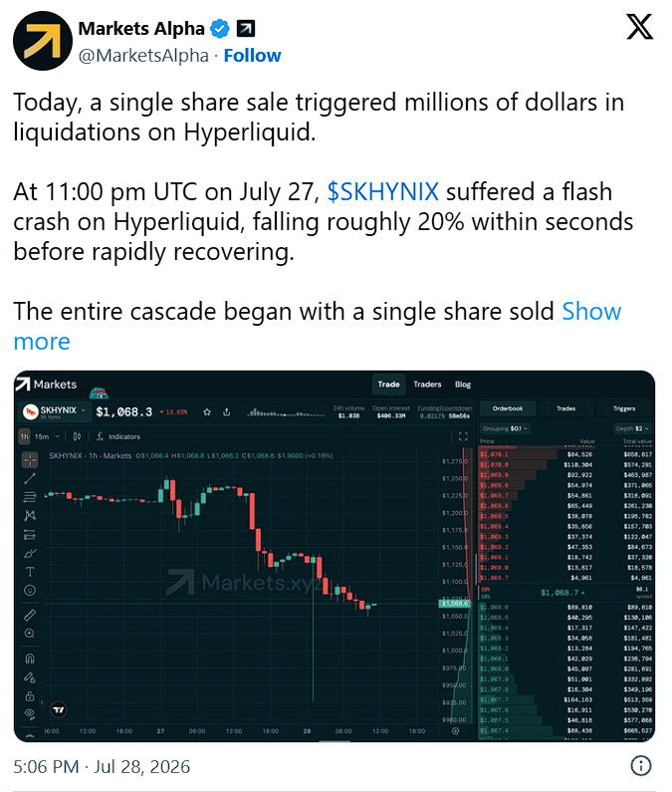Favorite SKHYNIX with the star icon
This screenshot has width=672, height=792.
tap(207, 412)
